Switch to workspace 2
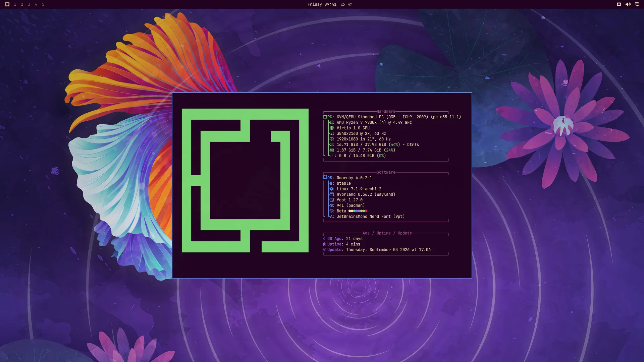Image resolution: width=644 pixels, height=362 pixels. 22,4
